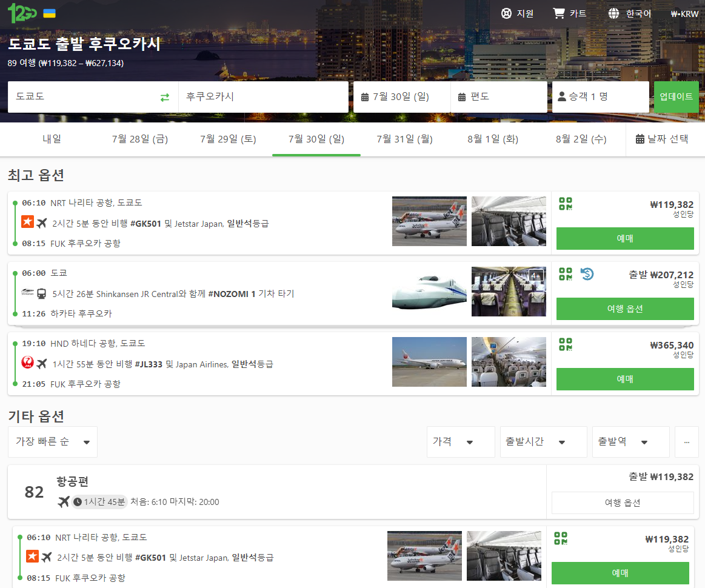Click QR ticket icon in bottom ₩119,382 card
The image size is (705, 588).
(561, 538)
